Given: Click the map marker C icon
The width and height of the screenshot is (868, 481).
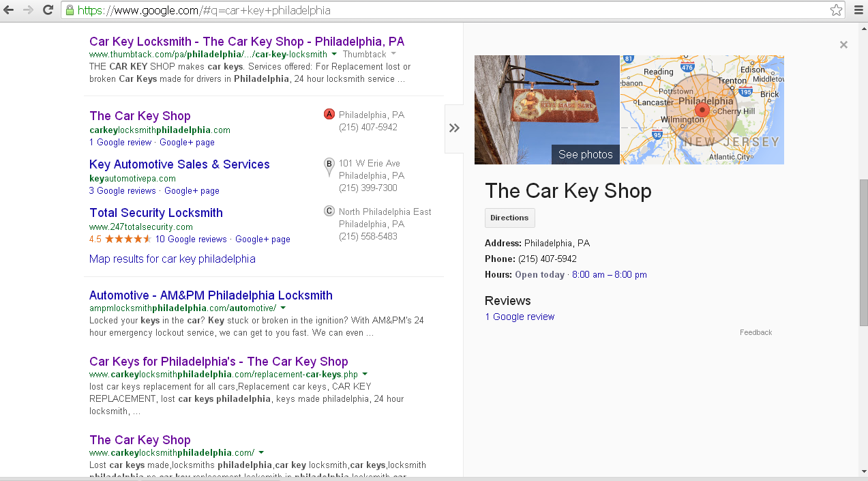Looking at the screenshot, I should tap(329, 212).
